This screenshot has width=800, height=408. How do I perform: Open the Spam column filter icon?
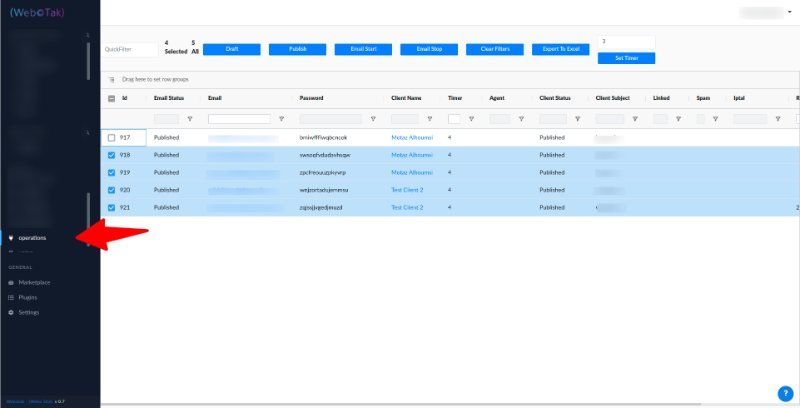pyautogui.click(x=715, y=119)
